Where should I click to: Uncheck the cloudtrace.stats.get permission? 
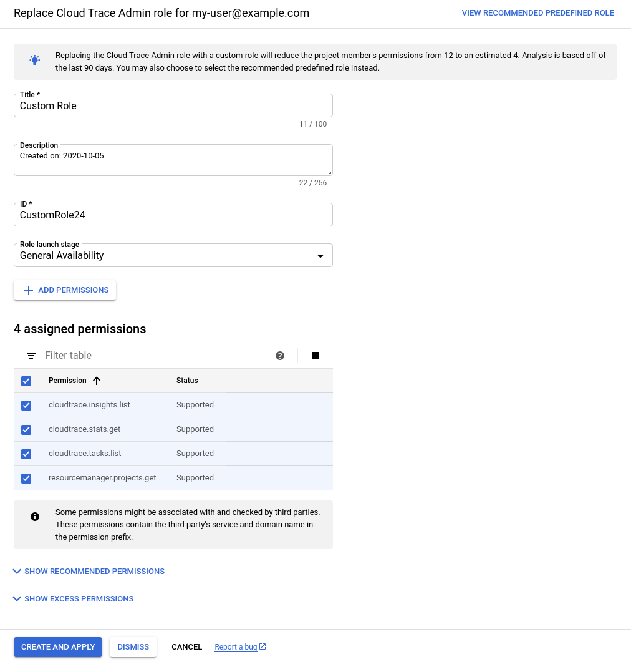[26, 429]
